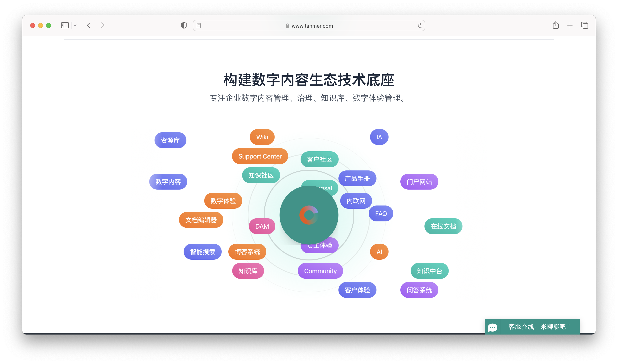The height and width of the screenshot is (364, 618).
Task: Go back using the back arrow
Action: tap(89, 25)
